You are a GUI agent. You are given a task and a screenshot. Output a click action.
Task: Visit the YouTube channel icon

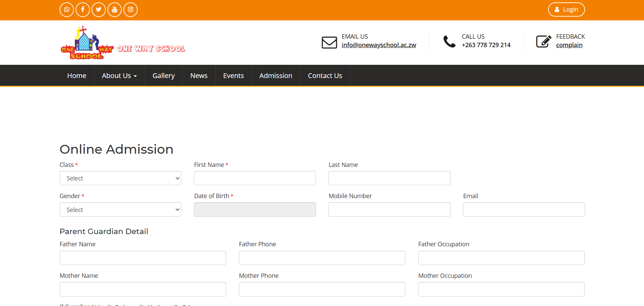(115, 9)
